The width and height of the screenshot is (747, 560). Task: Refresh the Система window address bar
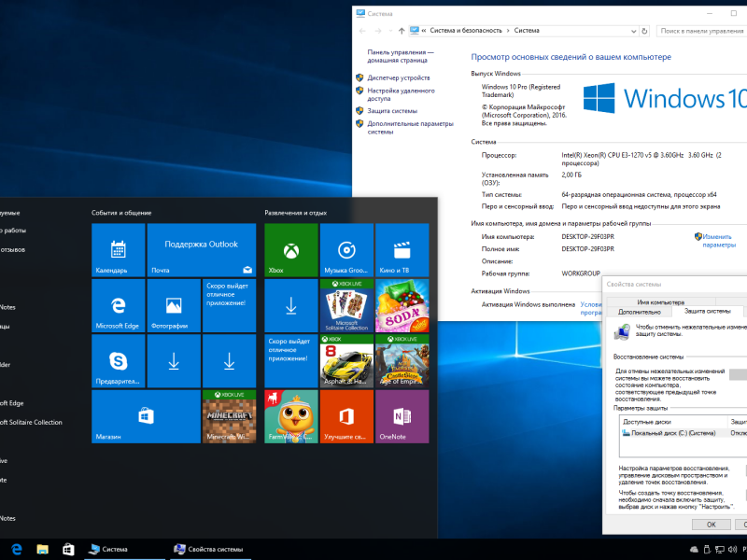click(x=644, y=31)
